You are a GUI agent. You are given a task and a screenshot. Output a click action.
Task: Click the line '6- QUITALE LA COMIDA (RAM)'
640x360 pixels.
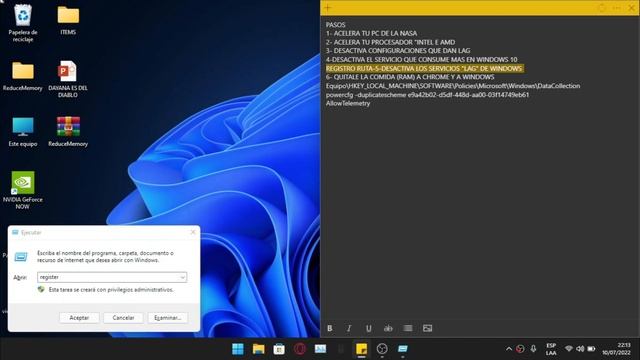[x=410, y=77]
